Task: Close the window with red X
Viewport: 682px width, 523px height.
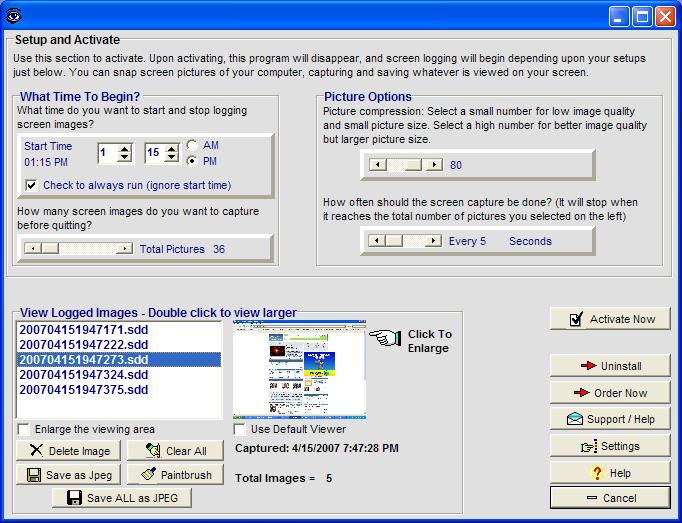Action: pos(665,17)
